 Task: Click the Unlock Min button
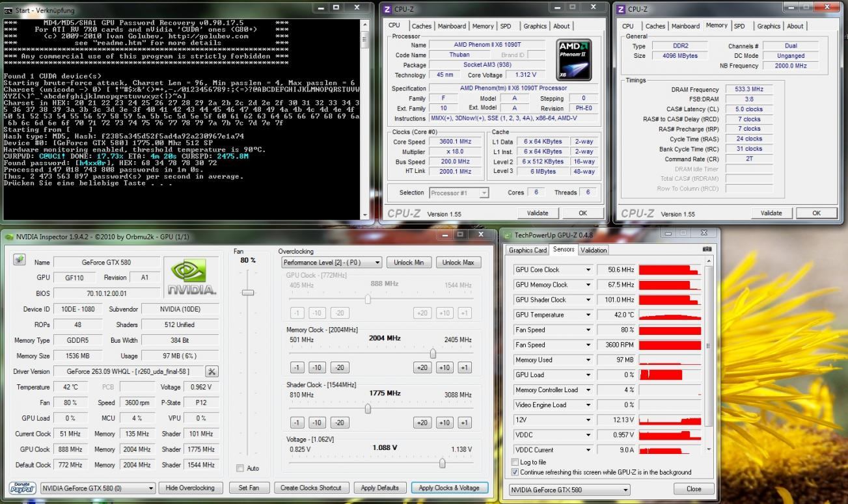pyautogui.click(x=409, y=263)
